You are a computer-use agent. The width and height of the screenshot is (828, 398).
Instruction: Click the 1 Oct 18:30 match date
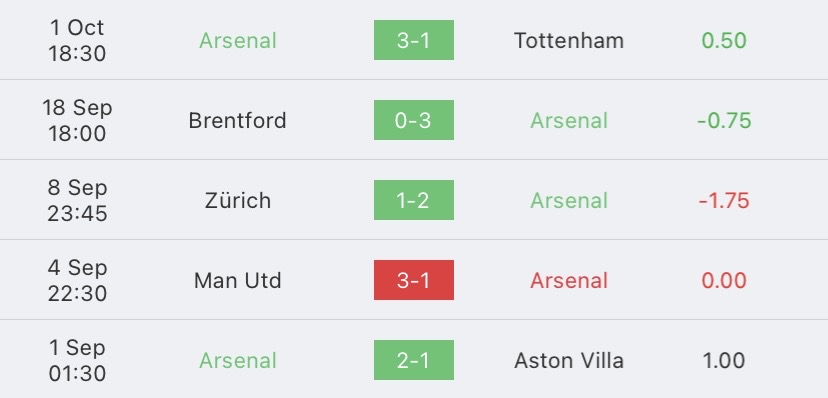[x=77, y=40]
